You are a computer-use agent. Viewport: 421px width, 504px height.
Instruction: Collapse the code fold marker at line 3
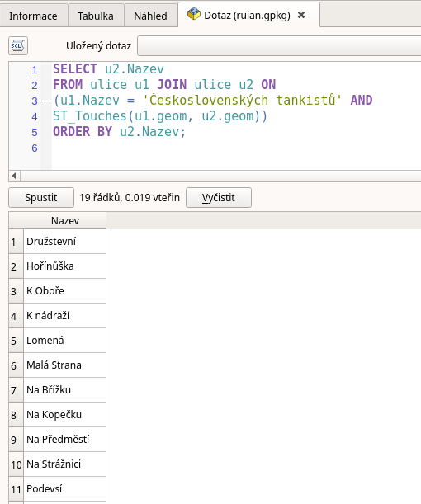[x=46, y=101]
